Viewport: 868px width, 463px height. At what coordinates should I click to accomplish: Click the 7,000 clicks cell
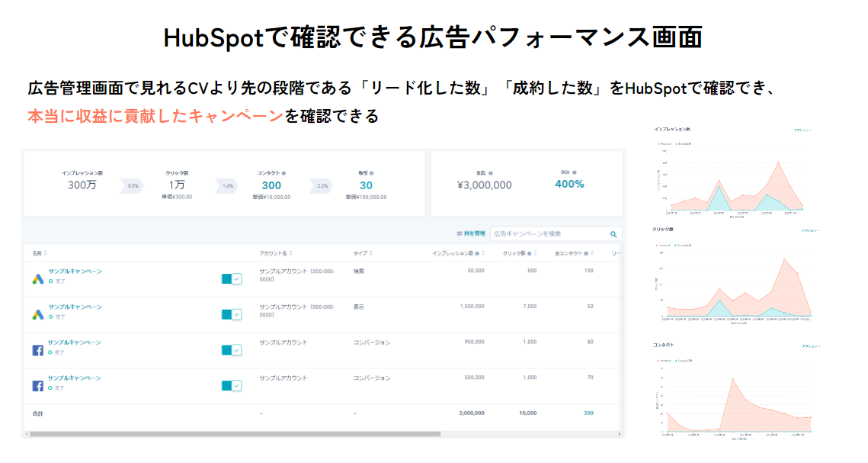pos(530,307)
